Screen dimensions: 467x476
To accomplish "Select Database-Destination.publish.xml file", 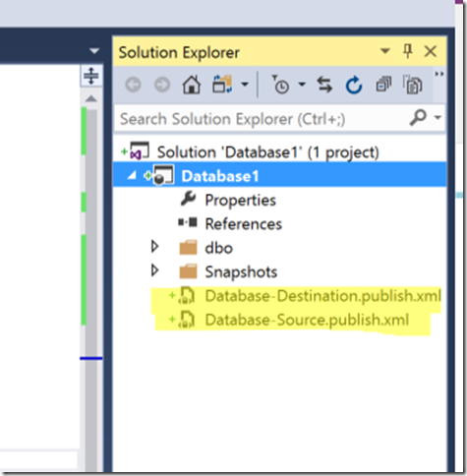I will point(322,296).
